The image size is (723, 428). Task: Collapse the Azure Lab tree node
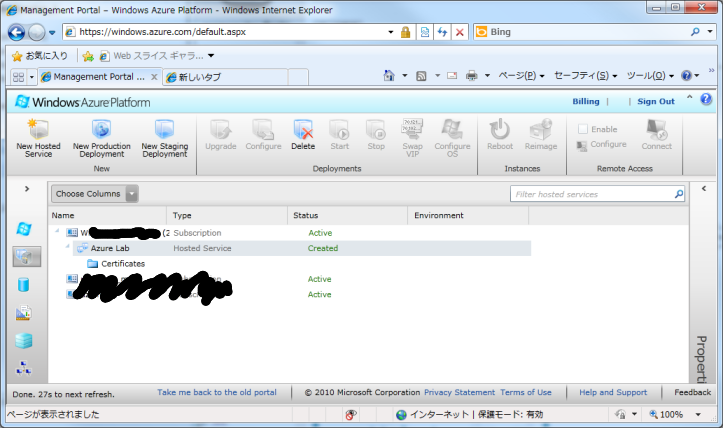tap(68, 246)
